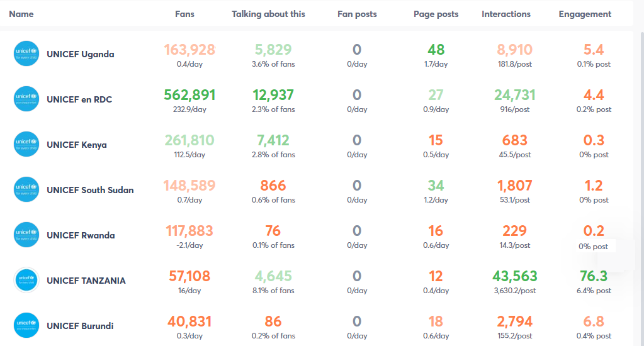Select the engagement value 4.4
Image resolution: width=644 pixels, height=346 pixels.
pyautogui.click(x=594, y=95)
